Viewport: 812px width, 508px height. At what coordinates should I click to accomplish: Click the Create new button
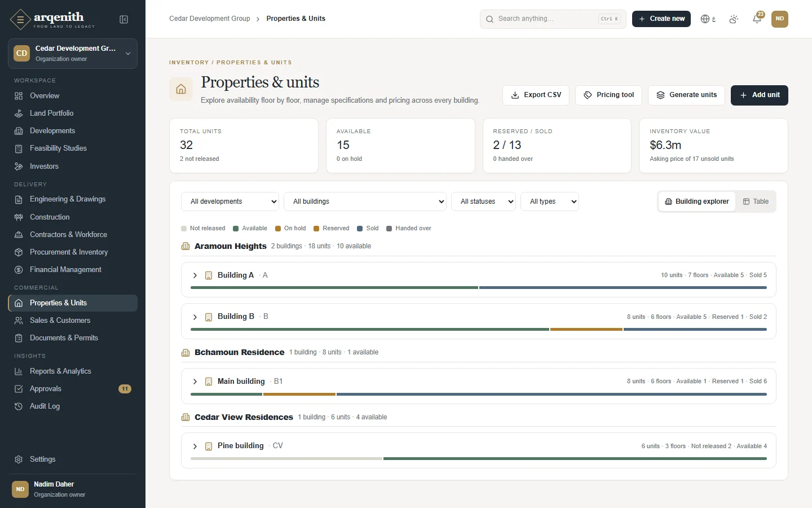(661, 19)
